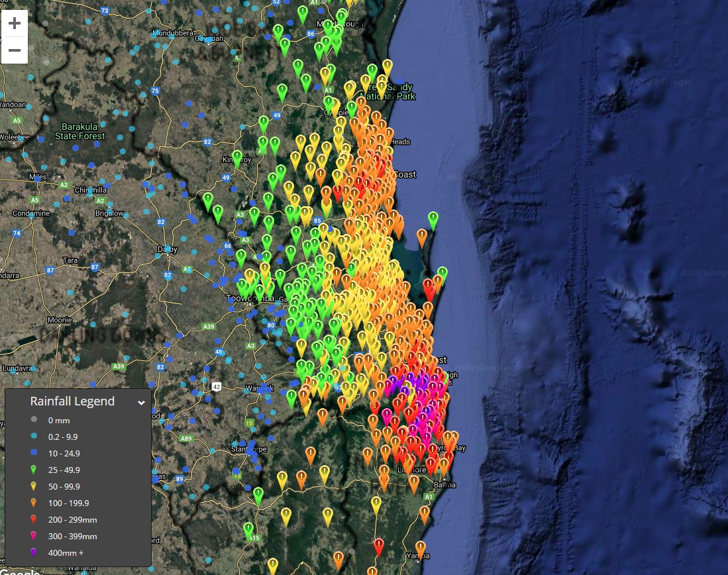Click the Brigalow map label

pos(109,213)
